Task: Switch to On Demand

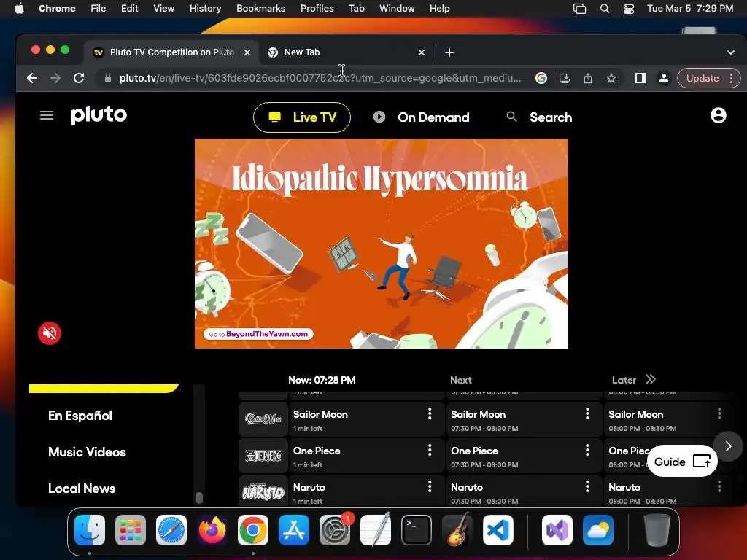Action: click(x=422, y=117)
